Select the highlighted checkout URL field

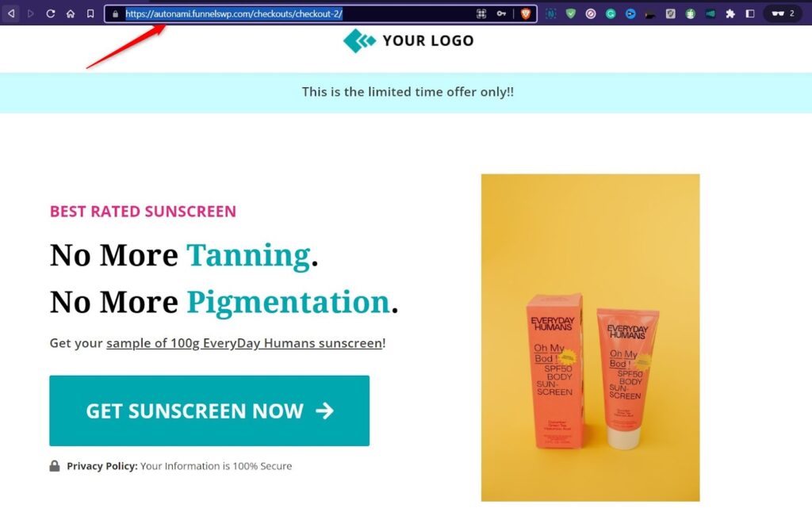pos(234,14)
